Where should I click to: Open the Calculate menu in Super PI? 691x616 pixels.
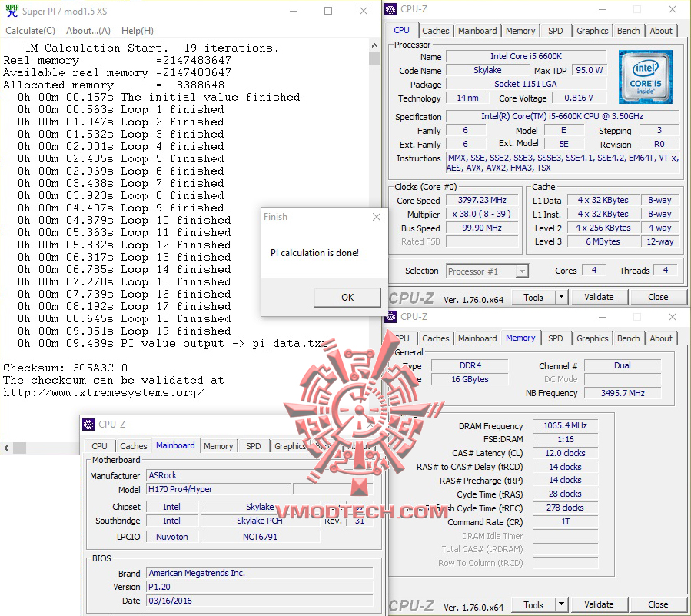(x=30, y=31)
